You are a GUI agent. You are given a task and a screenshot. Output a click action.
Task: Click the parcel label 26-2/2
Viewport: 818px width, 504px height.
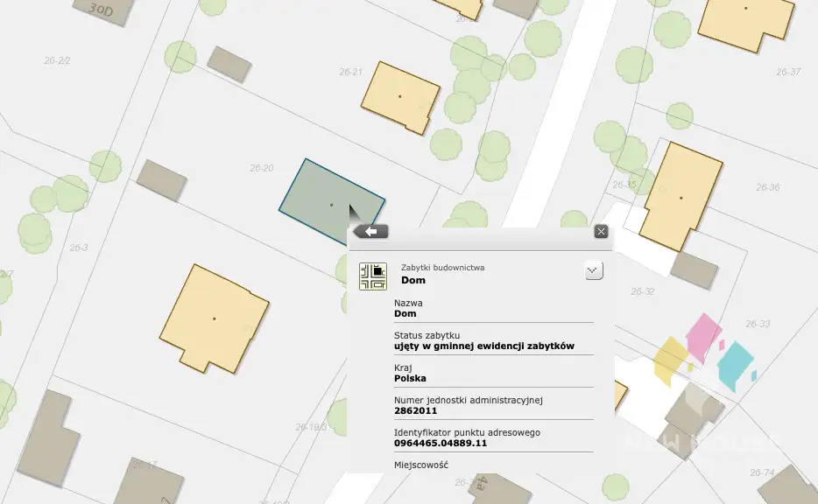(57, 60)
